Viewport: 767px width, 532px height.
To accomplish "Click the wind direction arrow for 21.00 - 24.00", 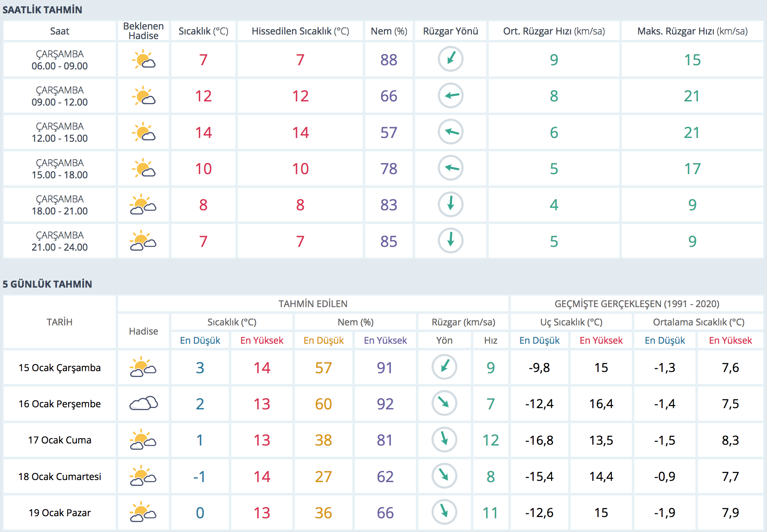I will tap(450, 241).
